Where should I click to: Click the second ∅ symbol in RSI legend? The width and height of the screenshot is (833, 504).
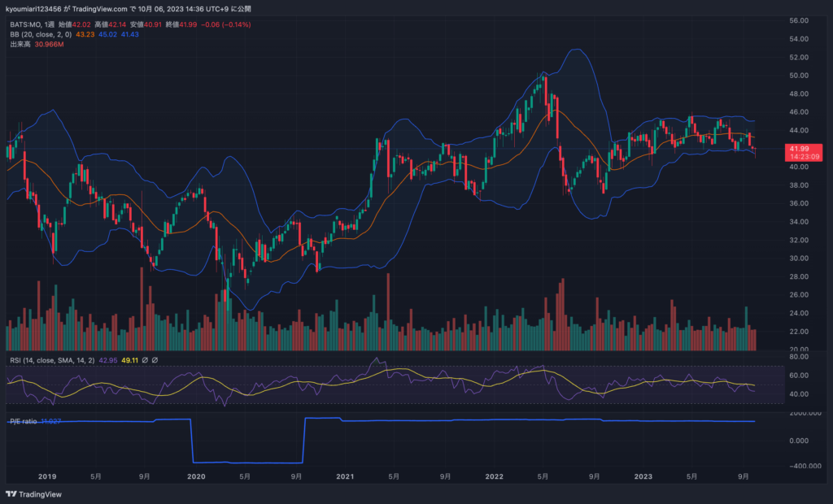coord(155,360)
